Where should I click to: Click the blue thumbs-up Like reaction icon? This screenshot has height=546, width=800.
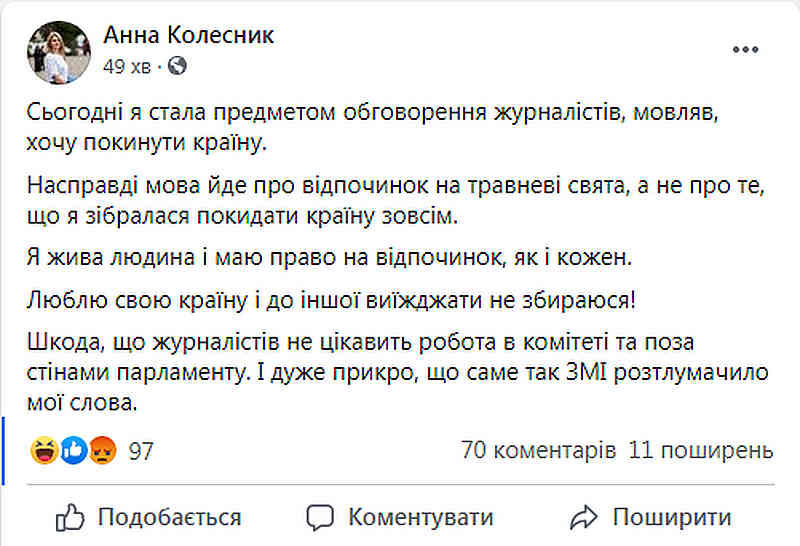[x=74, y=451]
